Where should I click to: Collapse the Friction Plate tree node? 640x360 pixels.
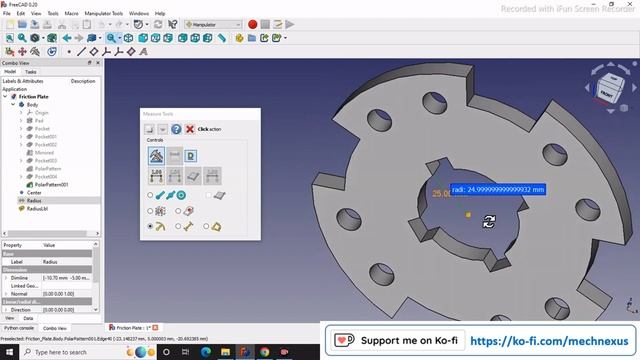click(5, 97)
